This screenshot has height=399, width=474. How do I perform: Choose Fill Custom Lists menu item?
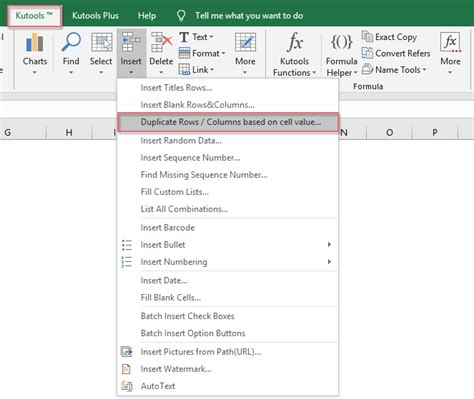click(x=228, y=192)
